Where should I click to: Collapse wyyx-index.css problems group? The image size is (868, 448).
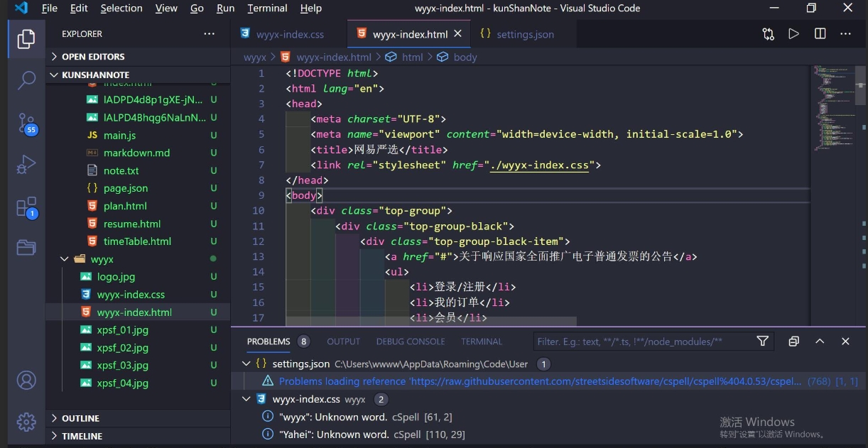coord(246,399)
